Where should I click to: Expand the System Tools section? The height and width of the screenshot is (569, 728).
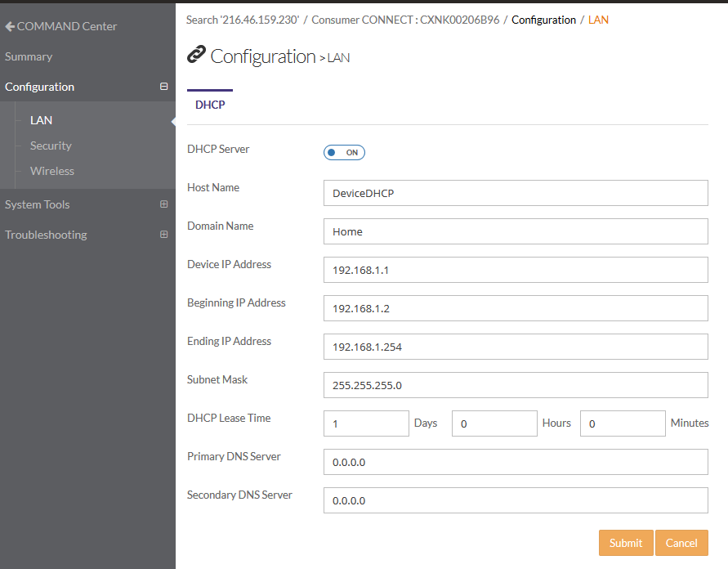coord(163,204)
